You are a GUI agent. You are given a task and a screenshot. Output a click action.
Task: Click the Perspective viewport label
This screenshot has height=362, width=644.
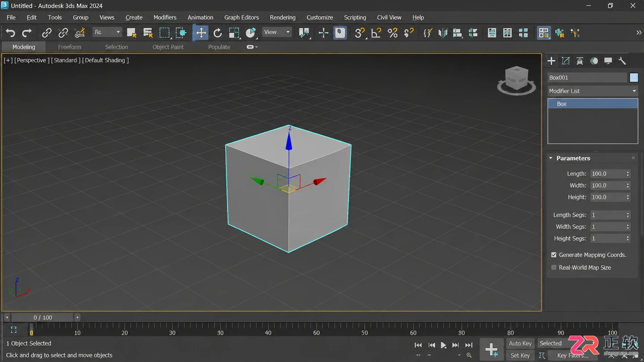32,60
